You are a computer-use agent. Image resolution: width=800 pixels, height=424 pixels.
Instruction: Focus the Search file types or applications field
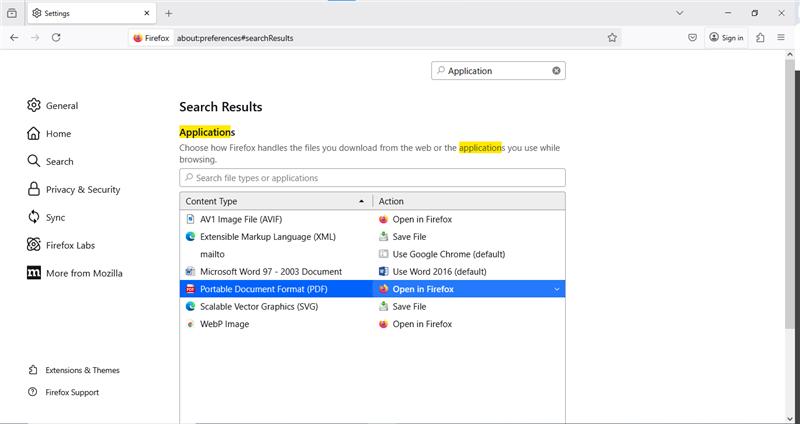[x=372, y=178]
